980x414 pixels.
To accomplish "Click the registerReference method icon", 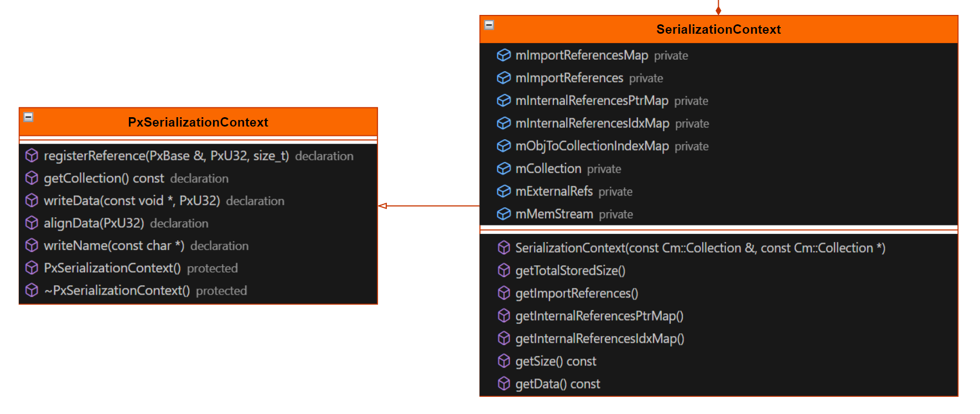I will pos(32,156).
